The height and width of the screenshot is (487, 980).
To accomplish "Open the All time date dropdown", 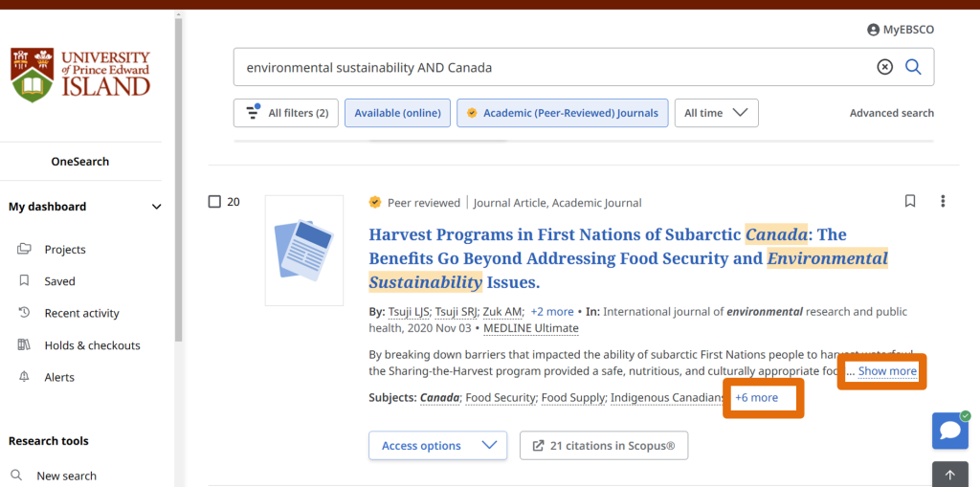I will pos(716,113).
